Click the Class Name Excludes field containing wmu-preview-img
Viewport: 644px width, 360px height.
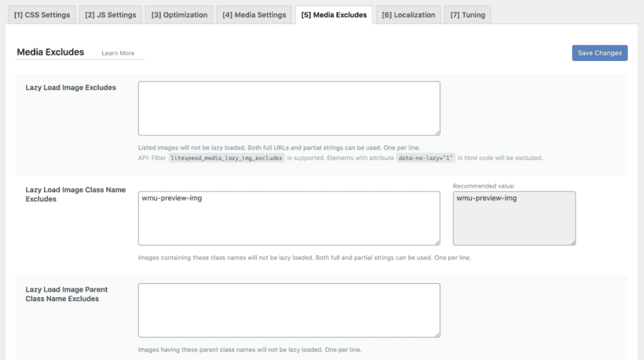[289, 218]
